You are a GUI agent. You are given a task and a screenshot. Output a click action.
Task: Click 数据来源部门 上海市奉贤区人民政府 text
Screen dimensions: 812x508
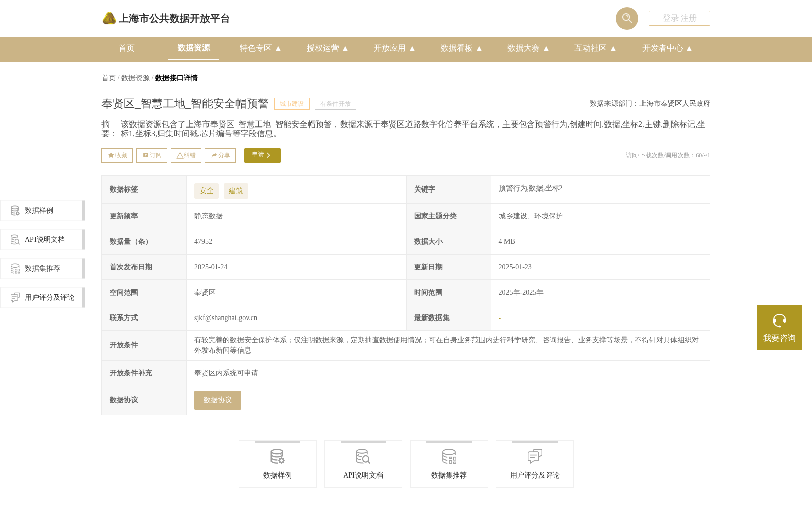coord(650,104)
